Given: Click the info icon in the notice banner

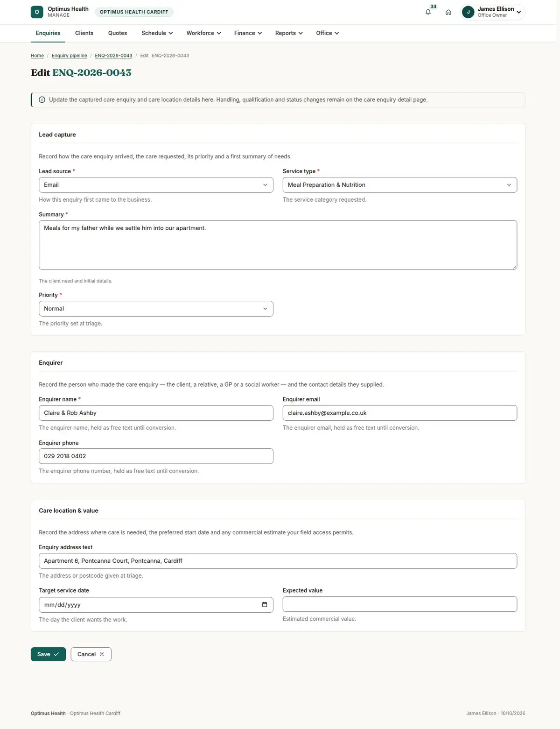Looking at the screenshot, I should (42, 100).
